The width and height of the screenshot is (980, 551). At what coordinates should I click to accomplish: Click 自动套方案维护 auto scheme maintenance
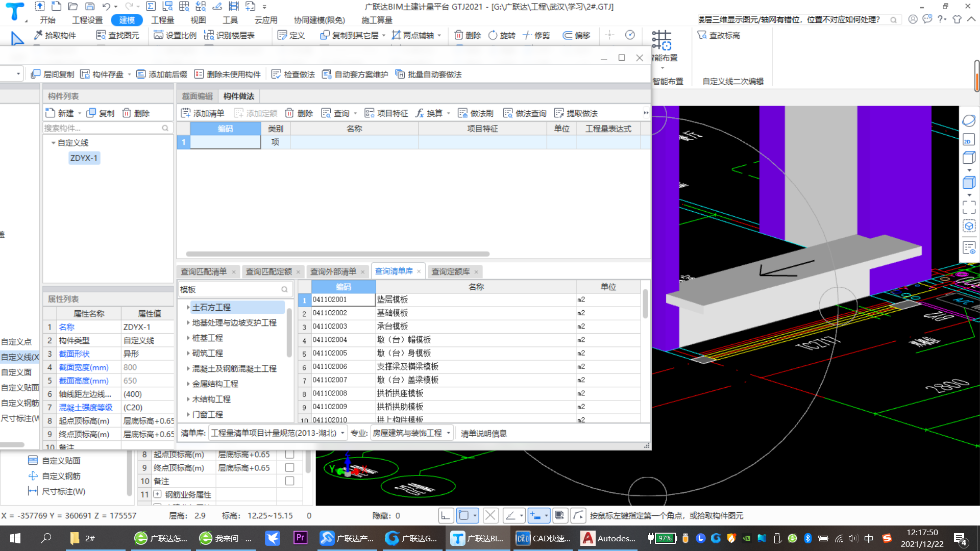click(x=355, y=74)
